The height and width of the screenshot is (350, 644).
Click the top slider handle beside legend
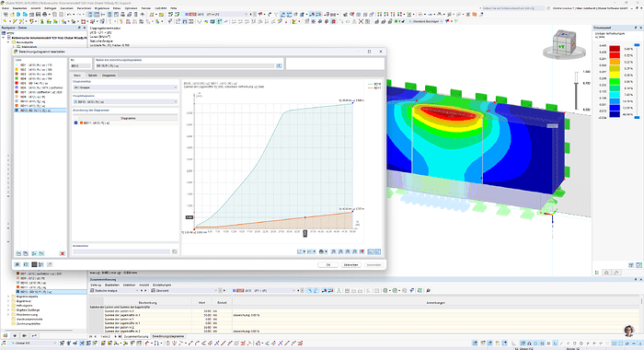click(x=637, y=44)
